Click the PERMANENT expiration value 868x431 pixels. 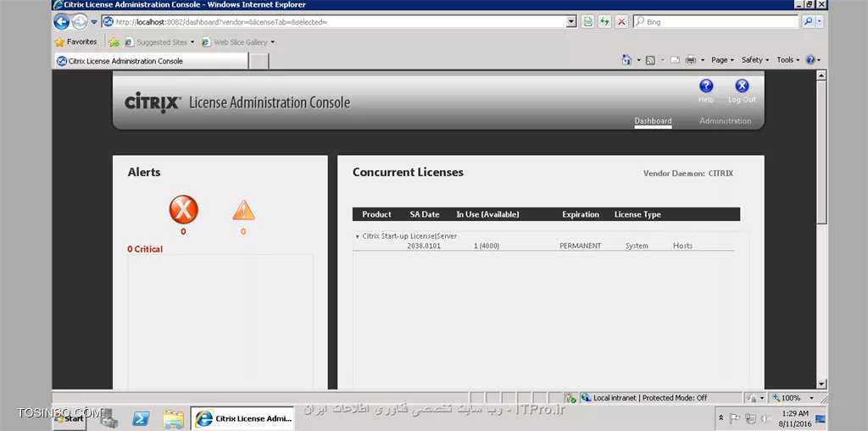pyautogui.click(x=580, y=246)
